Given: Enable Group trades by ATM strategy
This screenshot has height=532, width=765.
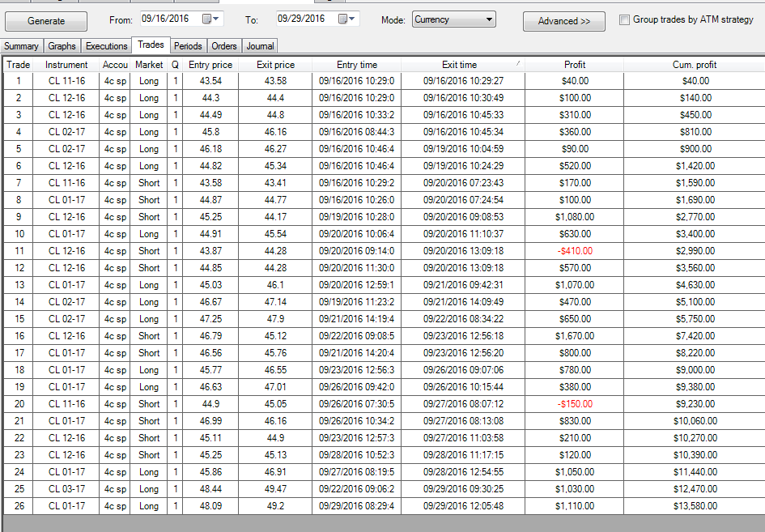Looking at the screenshot, I should pos(624,19).
